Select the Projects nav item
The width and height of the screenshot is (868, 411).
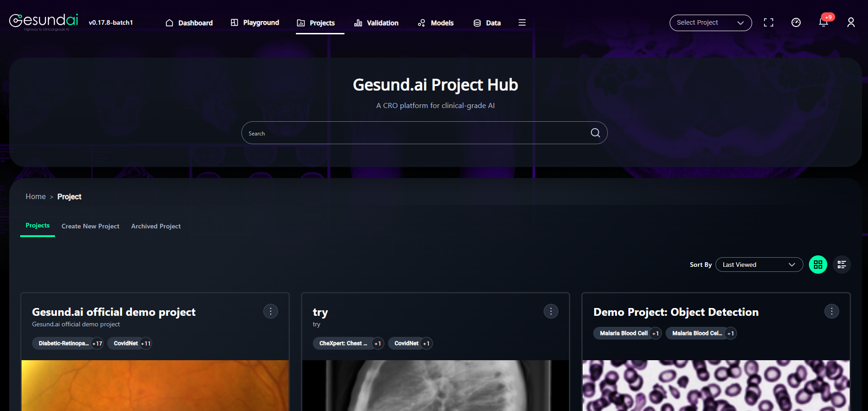pyautogui.click(x=316, y=23)
